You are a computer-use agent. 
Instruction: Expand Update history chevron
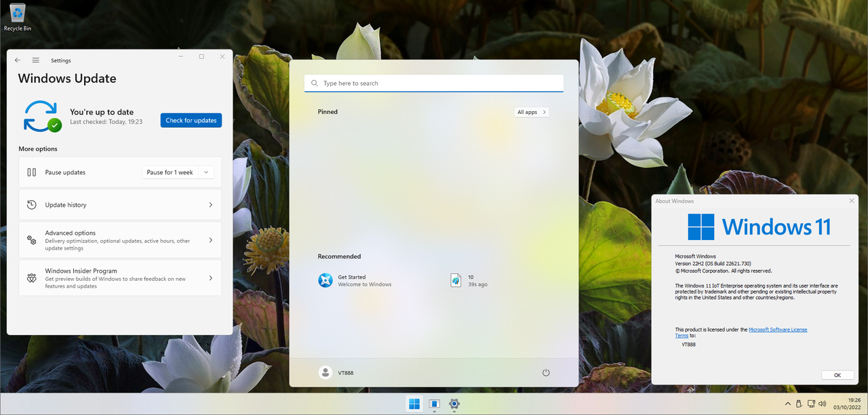tap(211, 205)
